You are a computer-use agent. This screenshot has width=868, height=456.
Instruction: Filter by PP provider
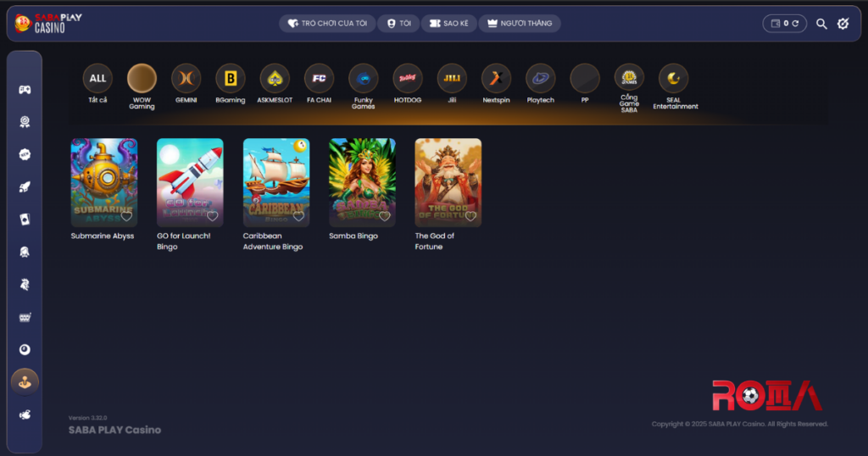tap(585, 79)
